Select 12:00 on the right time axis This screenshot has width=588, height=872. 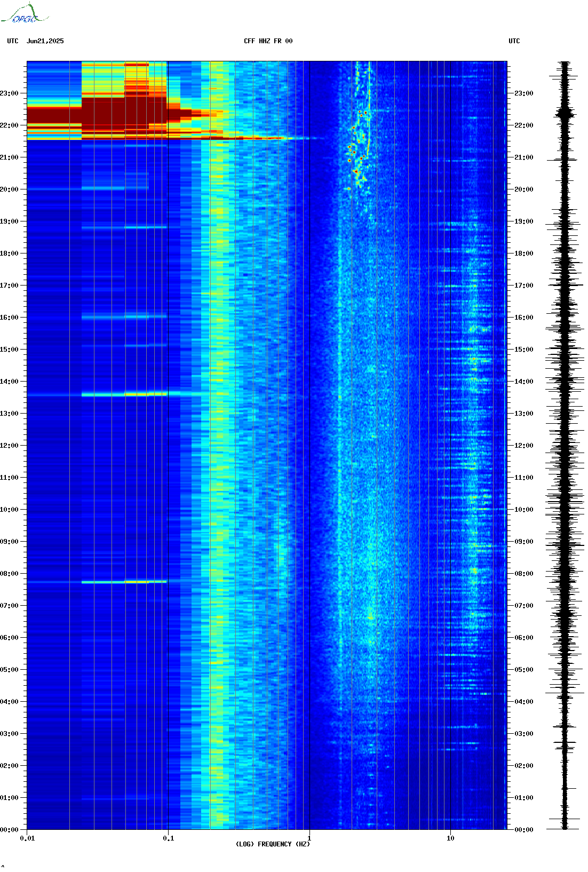(523, 446)
